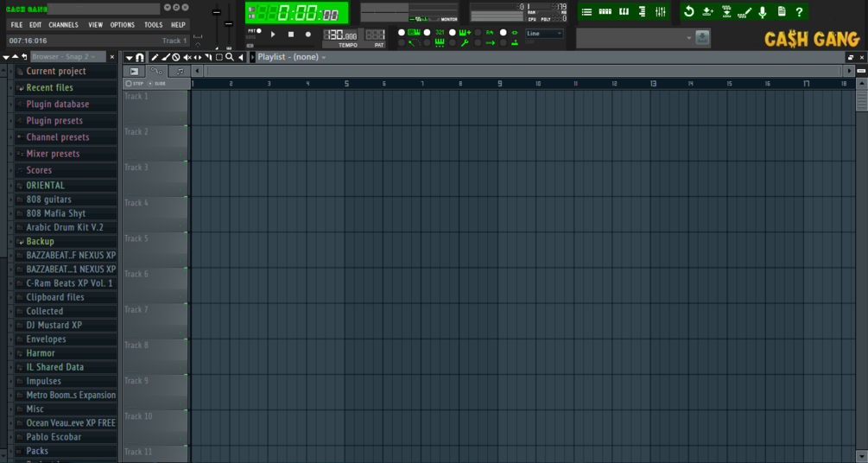
Task: Open the Browser - Snap 2 dropdown
Action: pos(67,57)
